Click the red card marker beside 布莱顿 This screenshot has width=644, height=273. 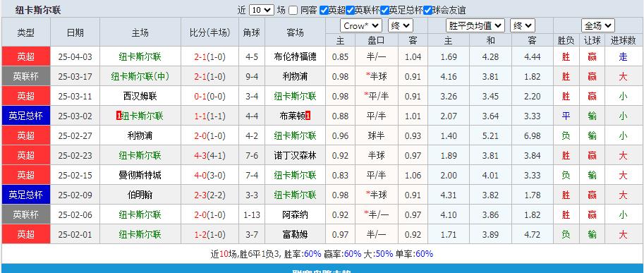[x=308, y=116]
